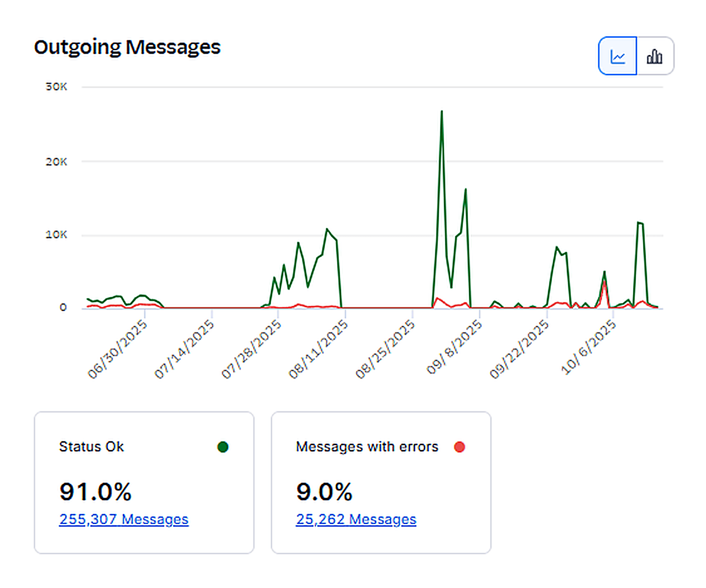The image size is (706, 588).
Task: Click the 09/8/2025 date axis label
Action: click(454, 348)
